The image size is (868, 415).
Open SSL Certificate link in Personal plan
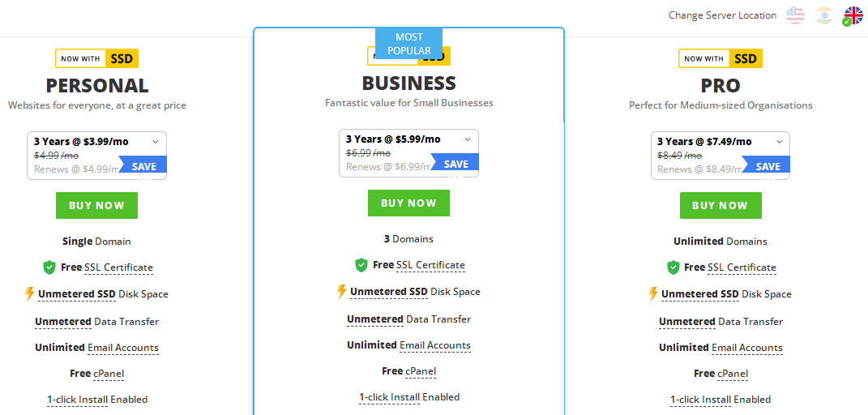pos(119,267)
